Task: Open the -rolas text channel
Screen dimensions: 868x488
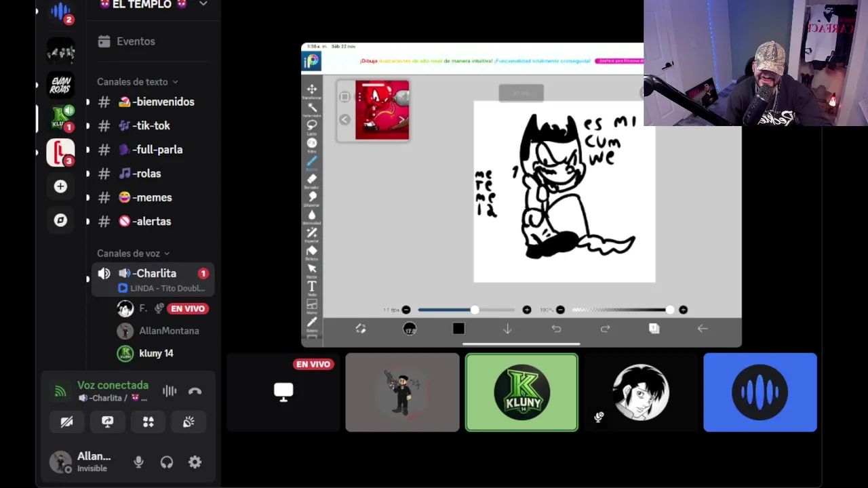Action: [x=154, y=174]
